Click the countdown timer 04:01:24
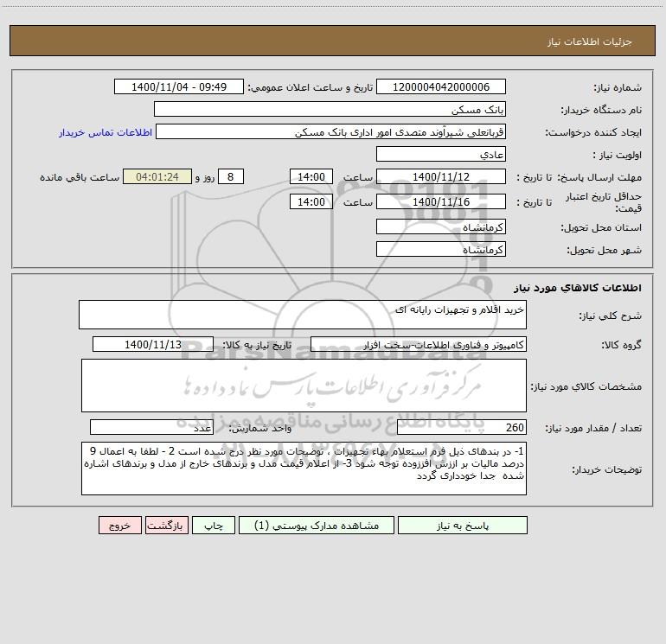The width and height of the screenshot is (666, 644). (x=157, y=176)
